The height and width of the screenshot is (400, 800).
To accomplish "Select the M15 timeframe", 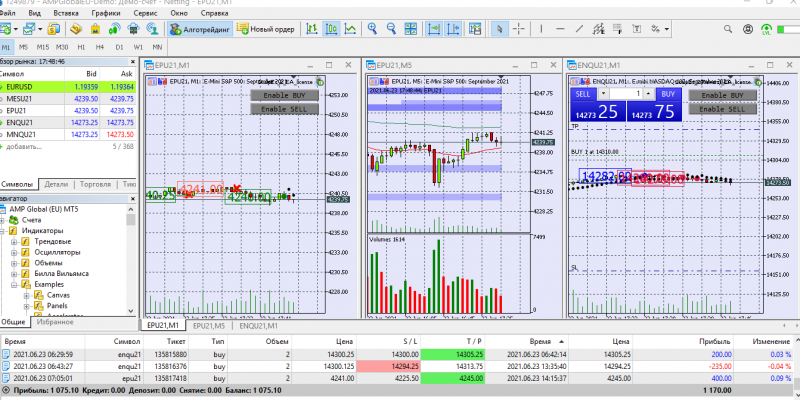I will click(x=43, y=47).
